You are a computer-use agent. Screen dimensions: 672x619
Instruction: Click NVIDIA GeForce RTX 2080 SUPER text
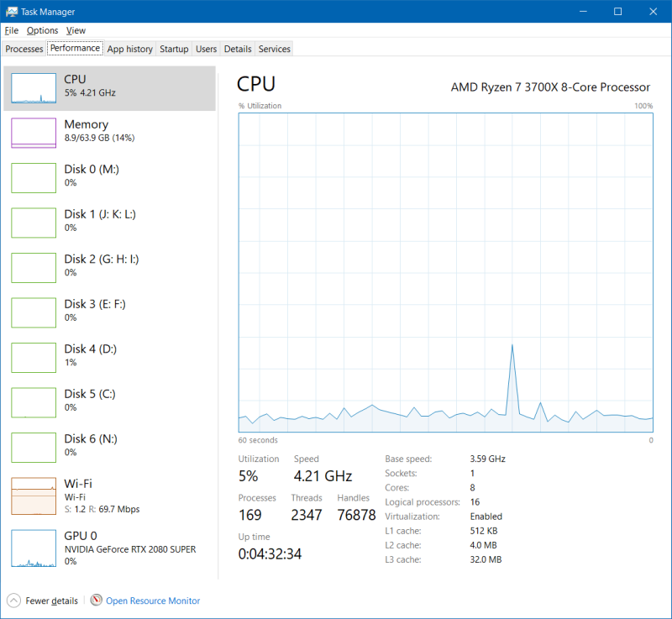click(x=130, y=549)
